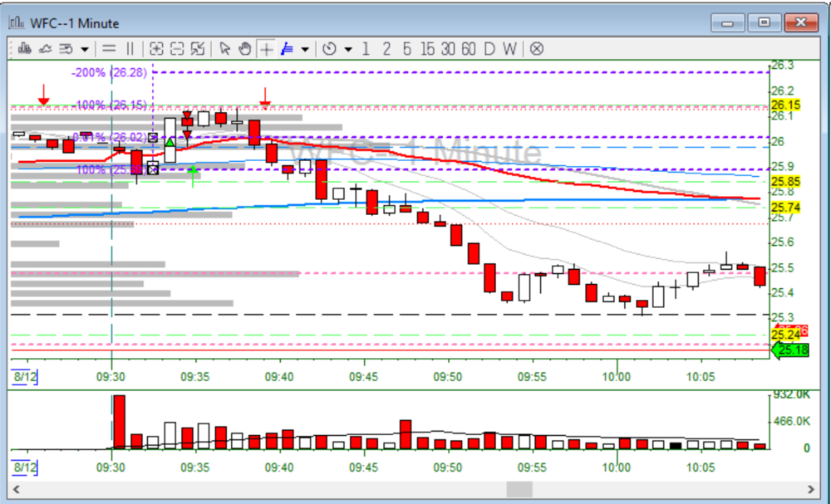Click the line chart style icon
831x504 pixels.
pyautogui.click(x=45, y=49)
